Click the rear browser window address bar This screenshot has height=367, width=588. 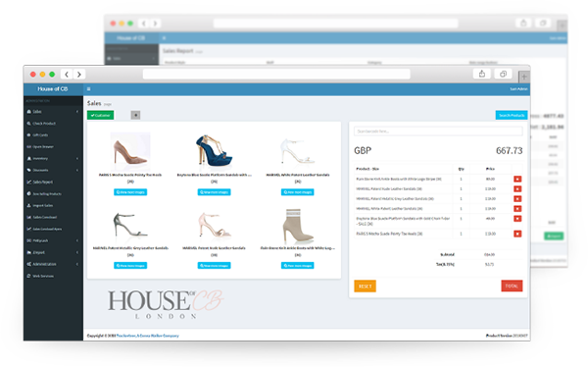click(x=335, y=23)
